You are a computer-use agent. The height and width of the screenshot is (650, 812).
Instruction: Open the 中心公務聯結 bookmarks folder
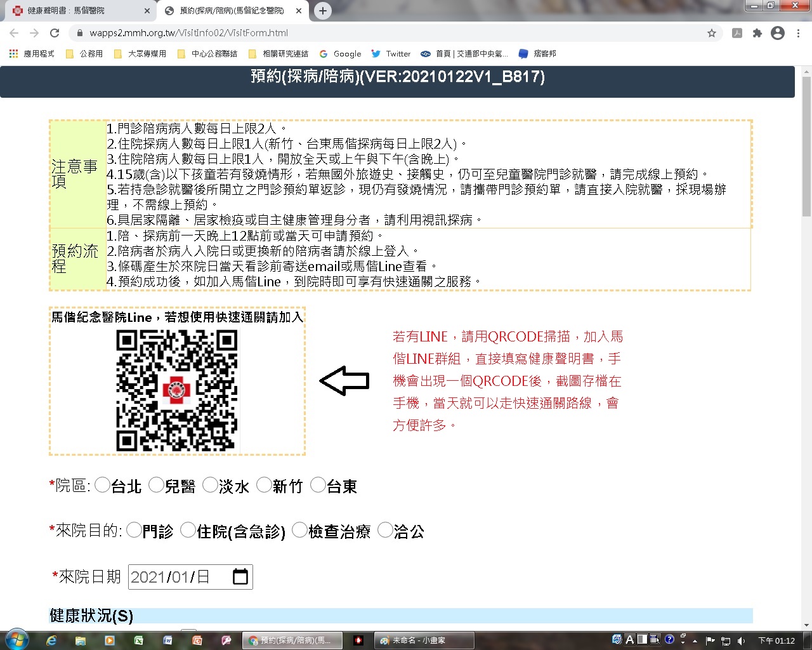coord(207,54)
